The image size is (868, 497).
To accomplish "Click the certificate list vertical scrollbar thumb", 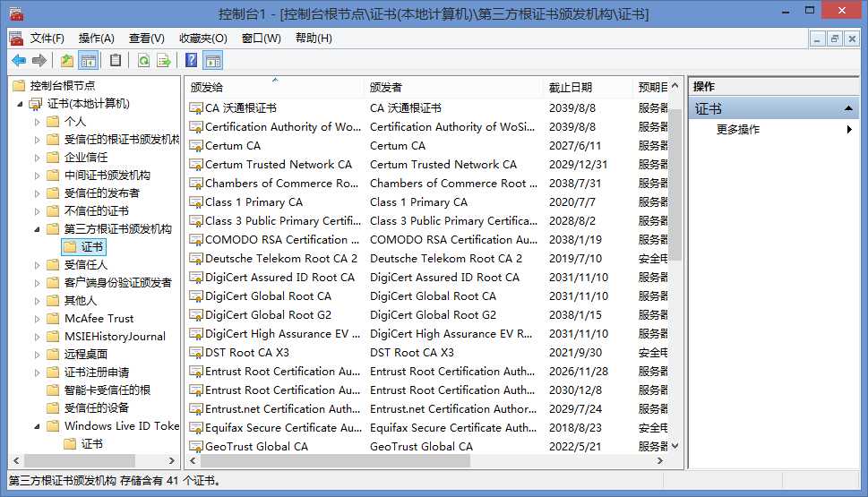I will 675,184.
